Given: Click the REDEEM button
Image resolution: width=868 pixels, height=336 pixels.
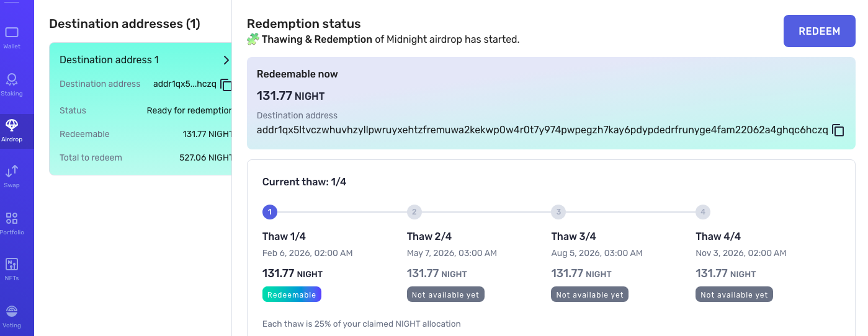Looking at the screenshot, I should 820,31.
